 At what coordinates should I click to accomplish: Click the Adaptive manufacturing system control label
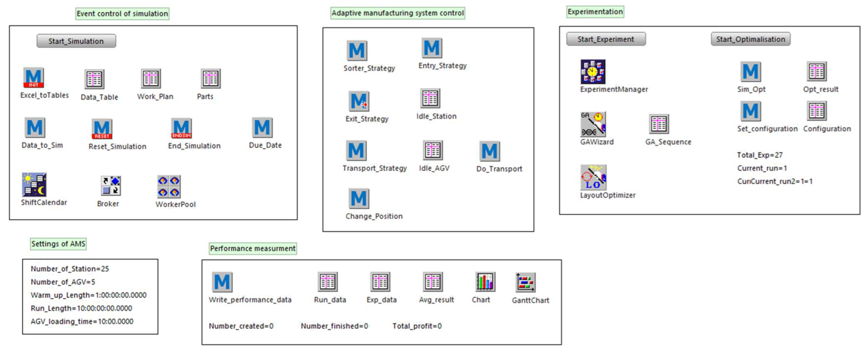coord(398,13)
